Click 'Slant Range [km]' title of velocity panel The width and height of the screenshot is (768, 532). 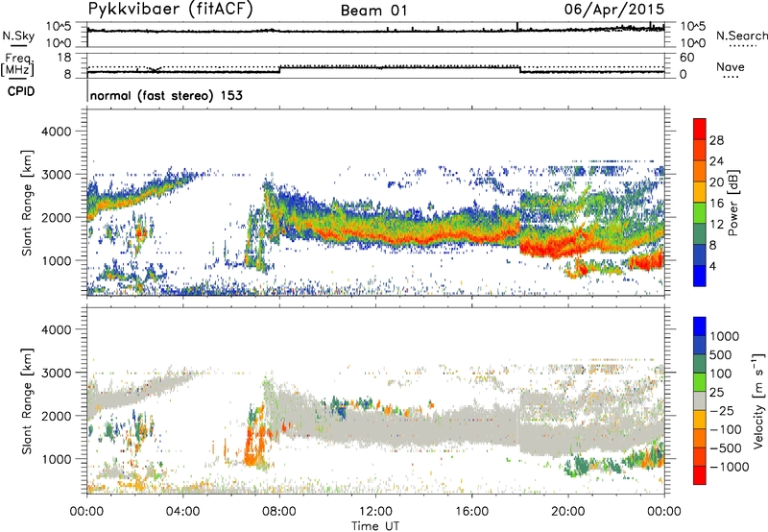click(x=27, y=400)
